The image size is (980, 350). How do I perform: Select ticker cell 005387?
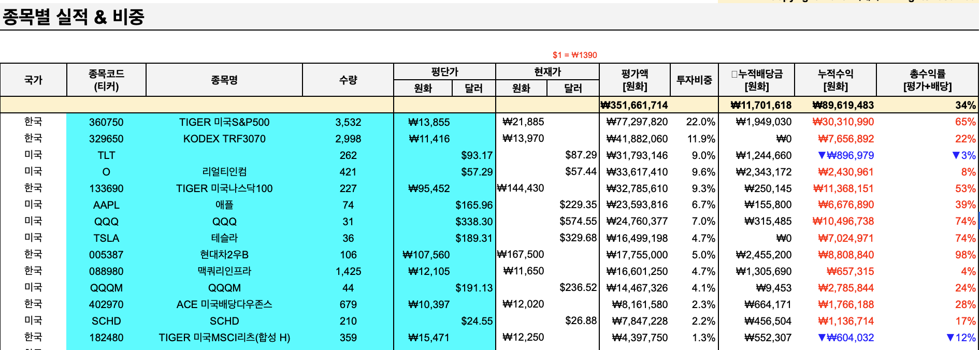click(x=106, y=255)
